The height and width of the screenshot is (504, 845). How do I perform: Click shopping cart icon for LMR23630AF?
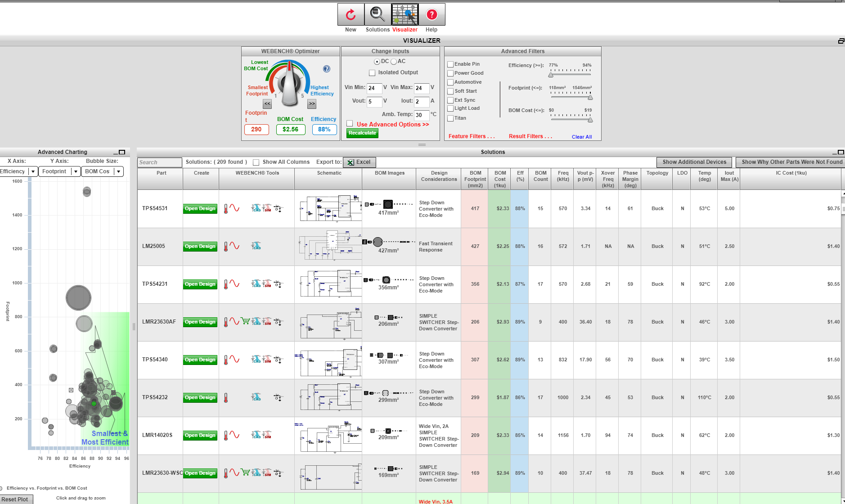coord(245,321)
